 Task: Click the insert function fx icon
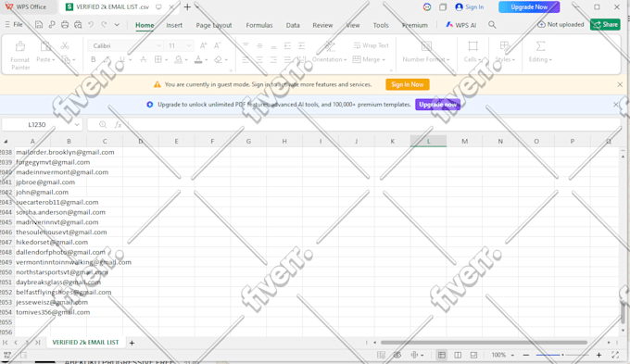click(x=118, y=124)
